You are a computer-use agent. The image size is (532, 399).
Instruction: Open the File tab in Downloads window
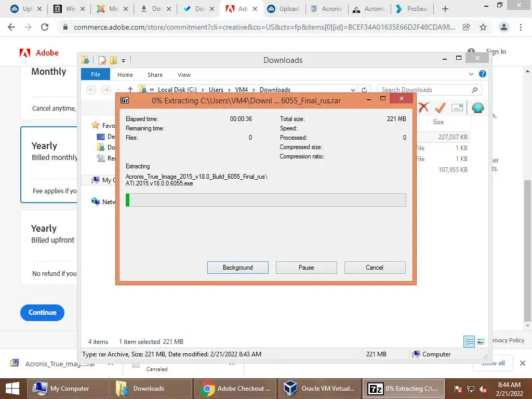(96, 74)
